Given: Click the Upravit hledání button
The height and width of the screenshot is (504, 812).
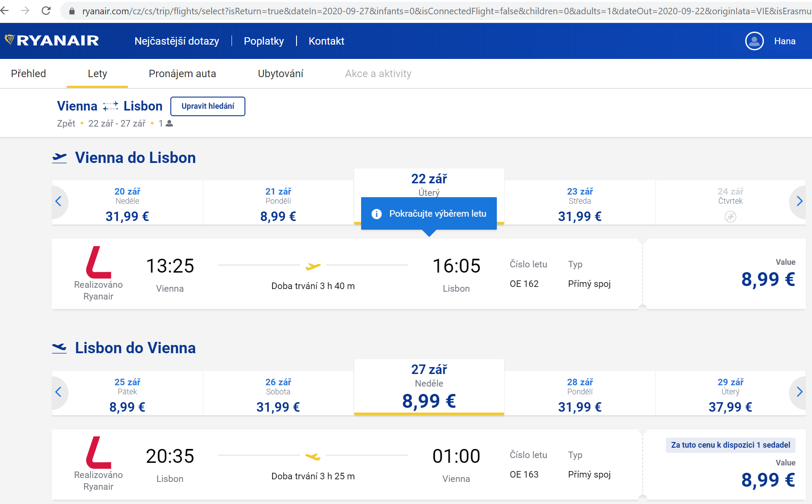Looking at the screenshot, I should coord(208,106).
